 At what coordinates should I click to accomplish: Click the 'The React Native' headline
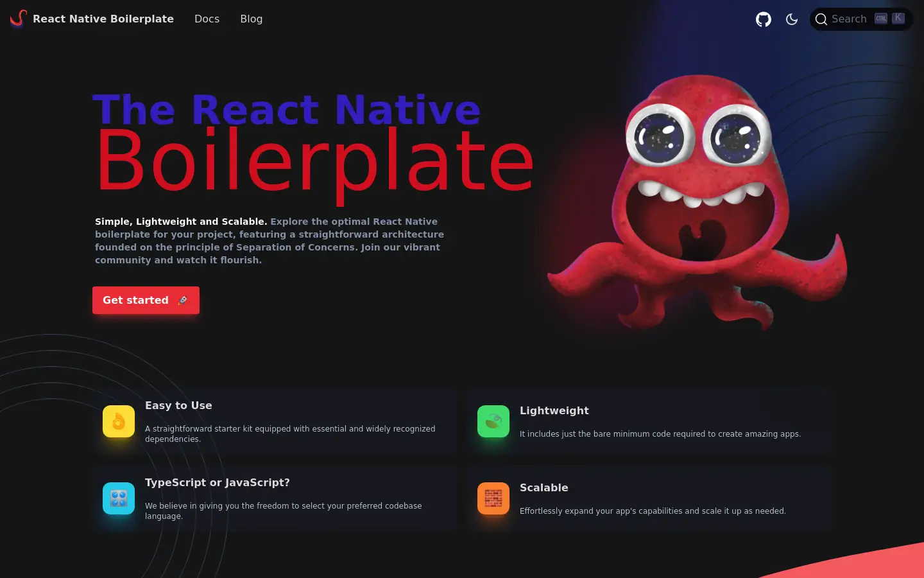(286, 109)
